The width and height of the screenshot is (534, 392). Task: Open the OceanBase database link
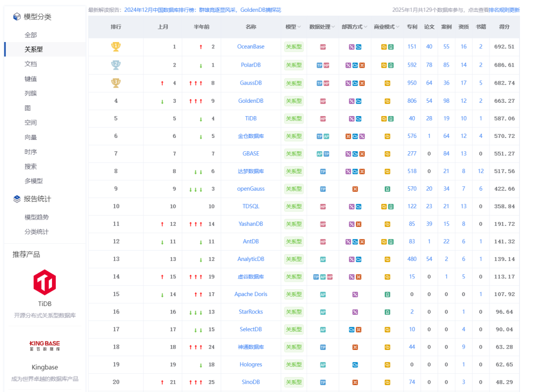click(x=251, y=46)
